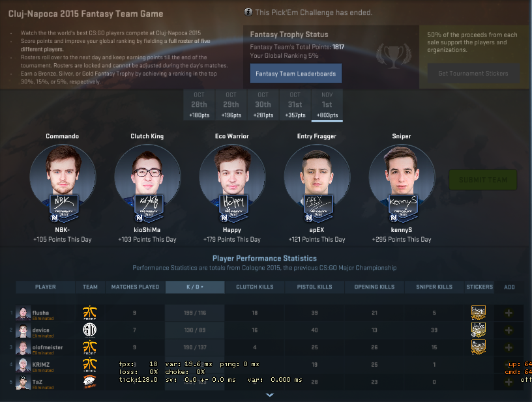Open Fantasy Team Leaderboards
The image size is (532, 402).
pos(296,74)
